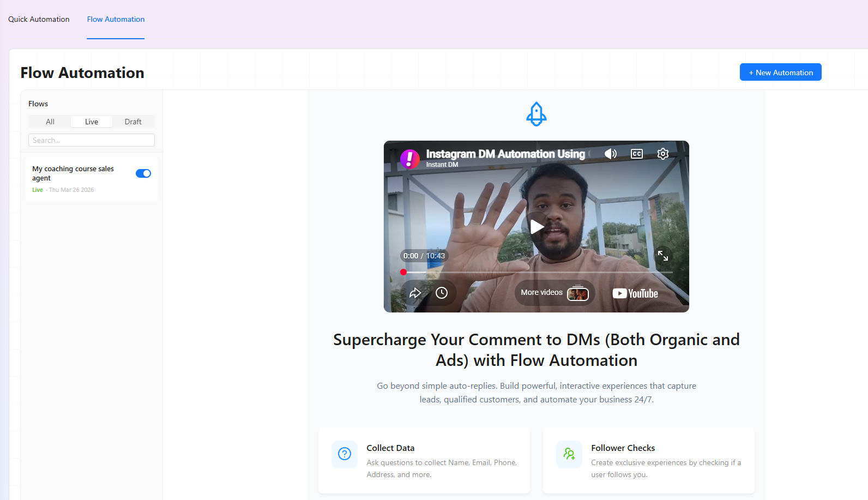Click the Follower Checks user icon
The width and height of the screenshot is (868, 500).
(569, 454)
